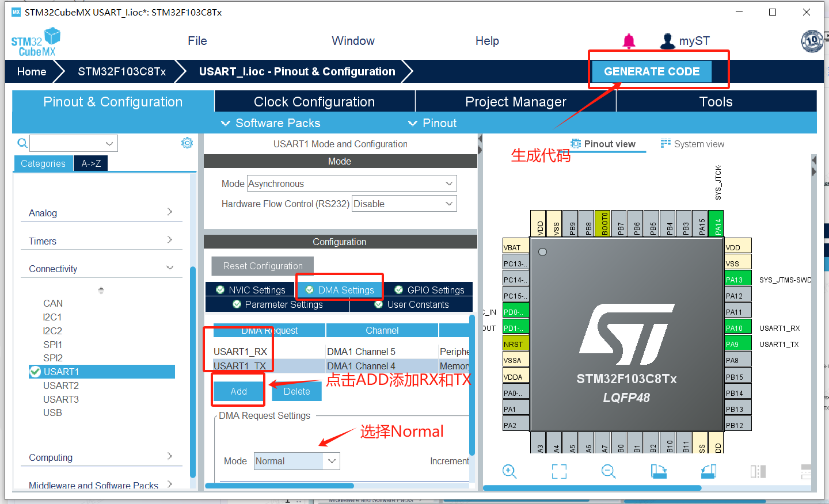Open the Software Packs dropdown menu
829x504 pixels.
(271, 123)
